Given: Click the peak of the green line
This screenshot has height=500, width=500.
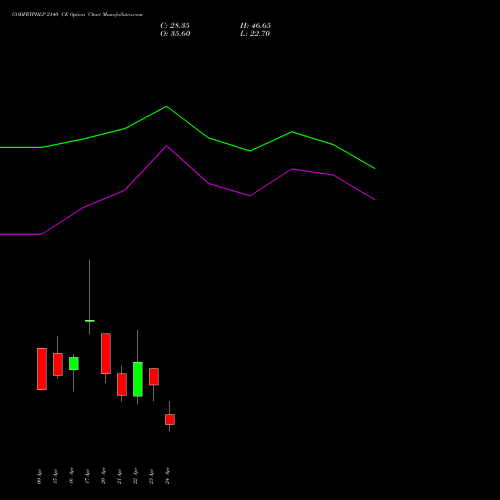Looking at the screenshot, I should coord(167,106).
